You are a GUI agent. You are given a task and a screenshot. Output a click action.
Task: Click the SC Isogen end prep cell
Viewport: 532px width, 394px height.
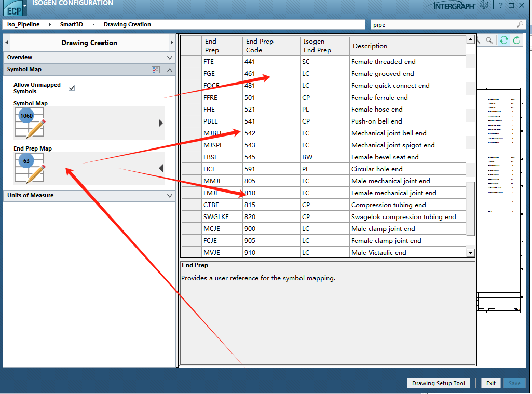coord(325,61)
